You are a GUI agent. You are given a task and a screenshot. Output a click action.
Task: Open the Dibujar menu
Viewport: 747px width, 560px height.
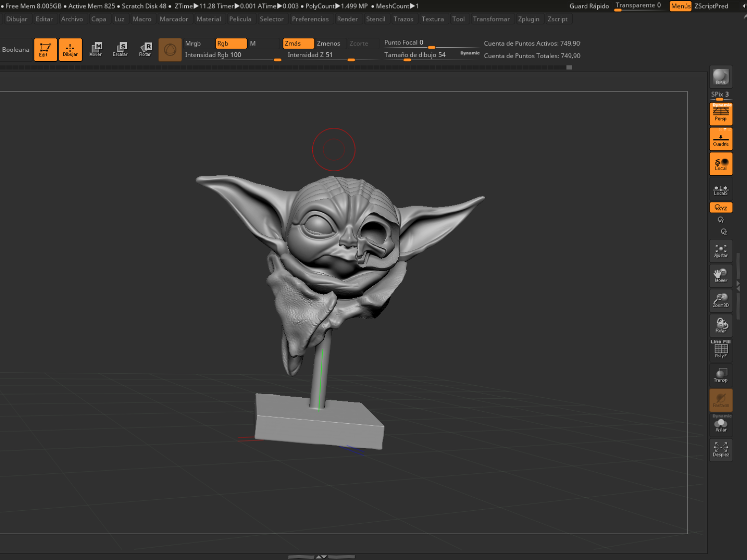click(17, 19)
